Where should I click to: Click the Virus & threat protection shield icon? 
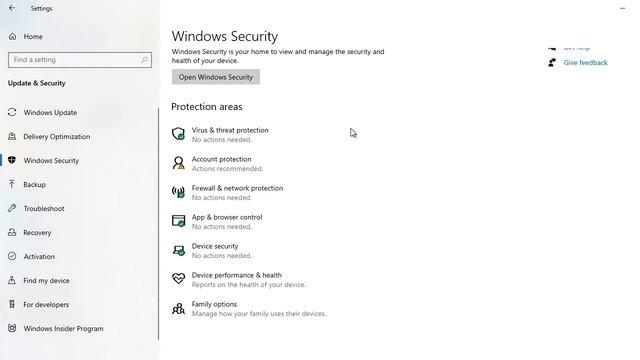click(178, 134)
